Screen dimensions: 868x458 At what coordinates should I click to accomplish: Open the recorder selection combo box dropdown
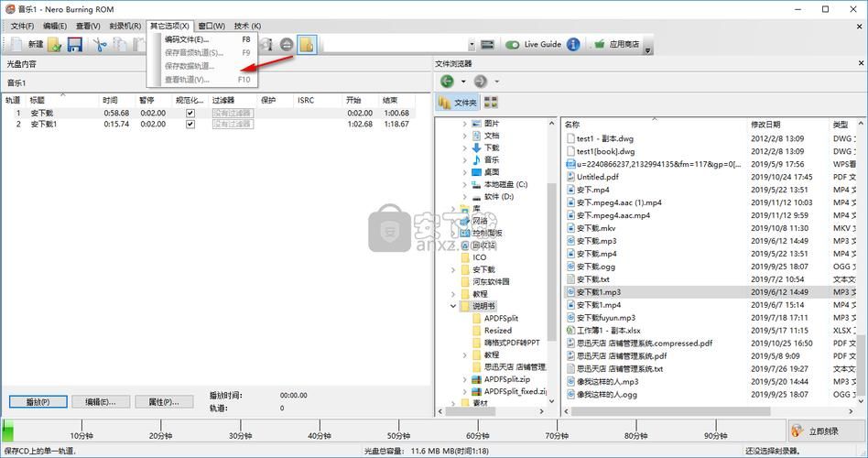[x=472, y=44]
